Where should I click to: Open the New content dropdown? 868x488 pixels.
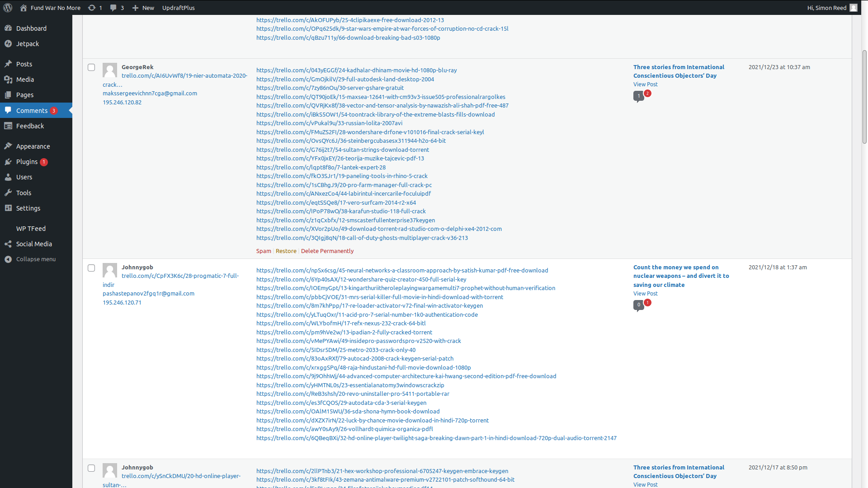pyautogui.click(x=143, y=8)
